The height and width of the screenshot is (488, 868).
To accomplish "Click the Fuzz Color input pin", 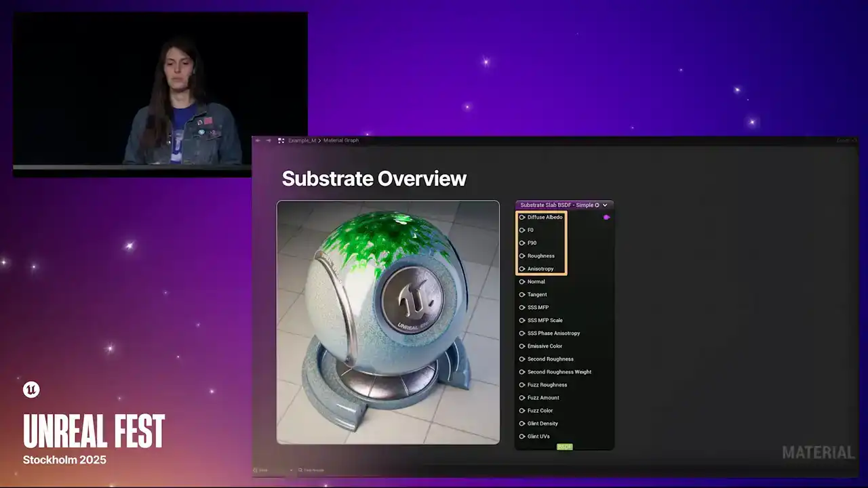I will (522, 411).
